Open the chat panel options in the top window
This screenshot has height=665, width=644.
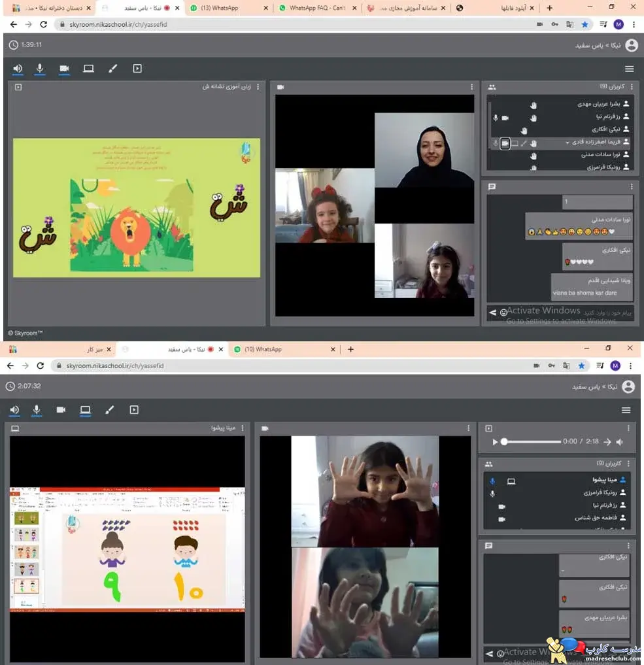pyautogui.click(x=632, y=186)
